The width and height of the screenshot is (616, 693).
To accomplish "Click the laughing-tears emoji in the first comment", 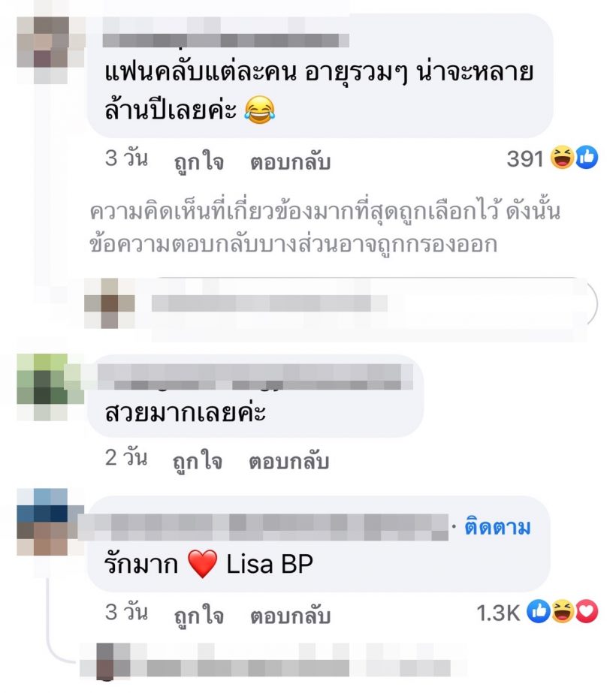I will pyautogui.click(x=260, y=110).
